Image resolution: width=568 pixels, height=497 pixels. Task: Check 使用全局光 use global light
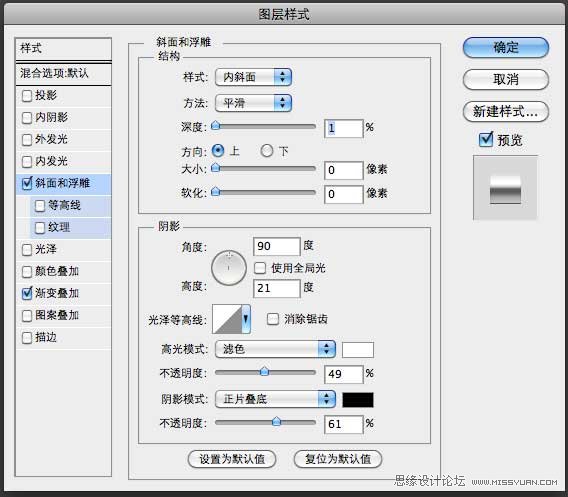[260, 268]
